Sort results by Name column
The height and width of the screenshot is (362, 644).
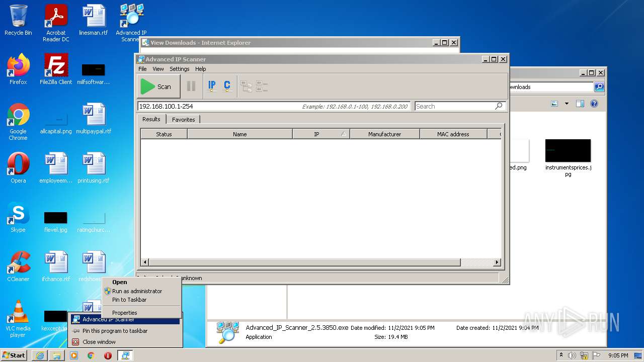240,134
